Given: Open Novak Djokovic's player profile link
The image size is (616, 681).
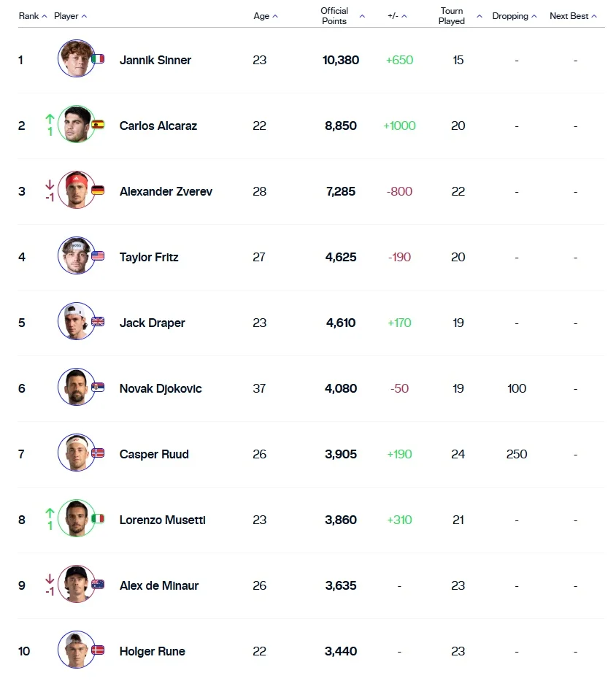Looking at the screenshot, I should pyautogui.click(x=161, y=388).
